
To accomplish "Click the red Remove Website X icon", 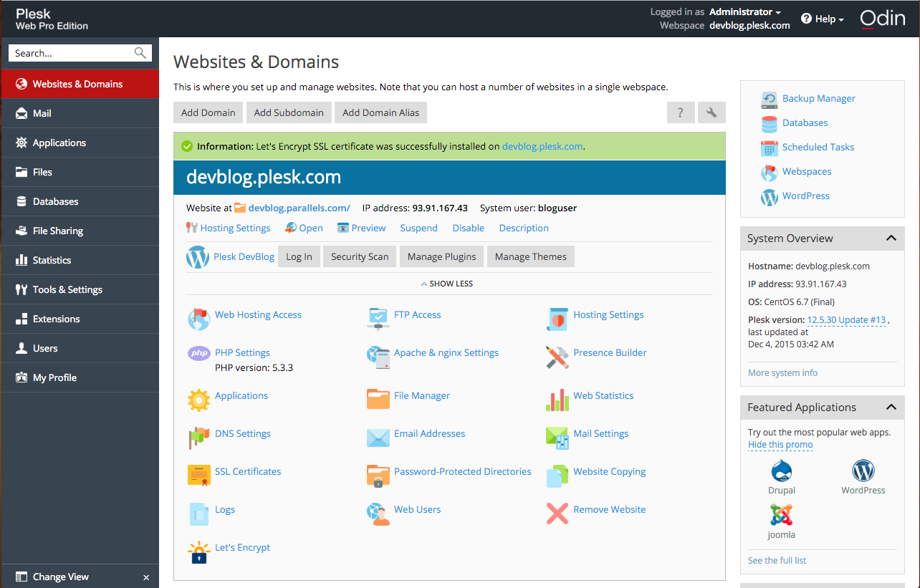I will point(557,514).
